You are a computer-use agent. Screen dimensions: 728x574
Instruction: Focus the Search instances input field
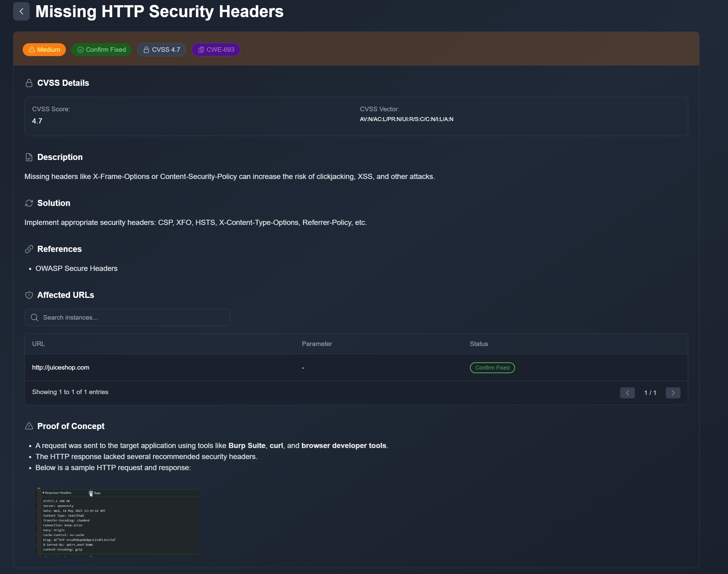128,317
